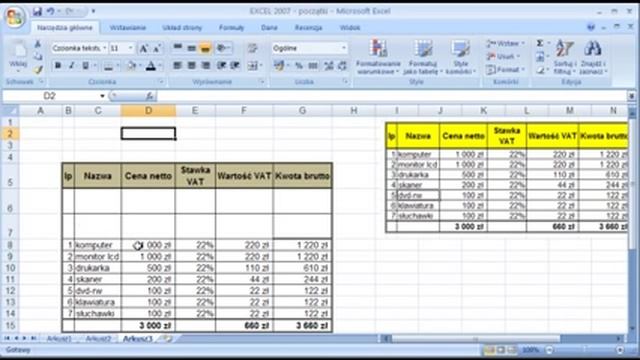Viewport: 640px width, 360px height.
Task: Open the Fill down options icon
Action: pyautogui.click(x=540, y=57)
